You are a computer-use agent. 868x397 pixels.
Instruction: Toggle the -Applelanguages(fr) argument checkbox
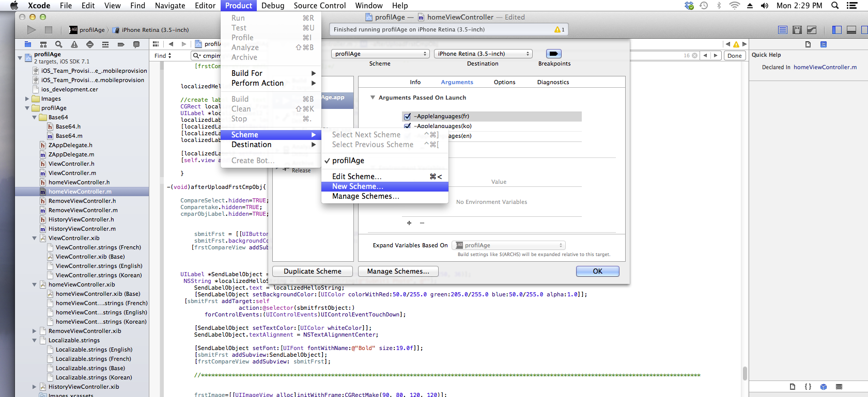coord(408,117)
